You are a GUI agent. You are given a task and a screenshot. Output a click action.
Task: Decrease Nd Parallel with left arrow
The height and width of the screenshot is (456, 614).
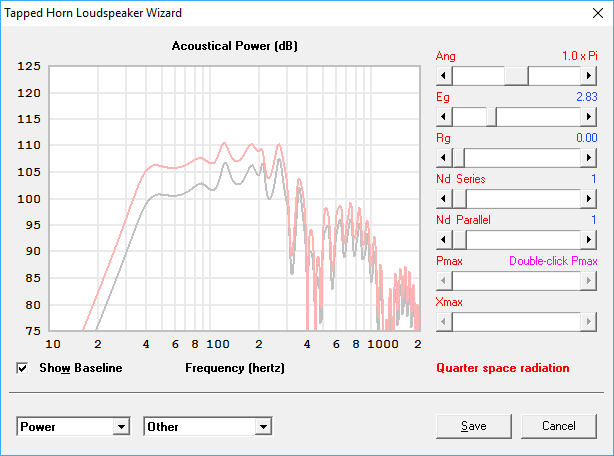coord(444,240)
